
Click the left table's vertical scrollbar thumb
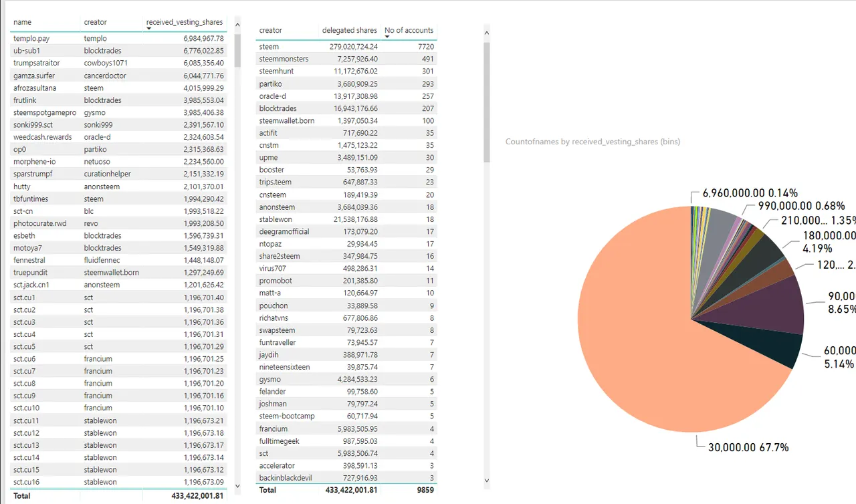coord(237,50)
